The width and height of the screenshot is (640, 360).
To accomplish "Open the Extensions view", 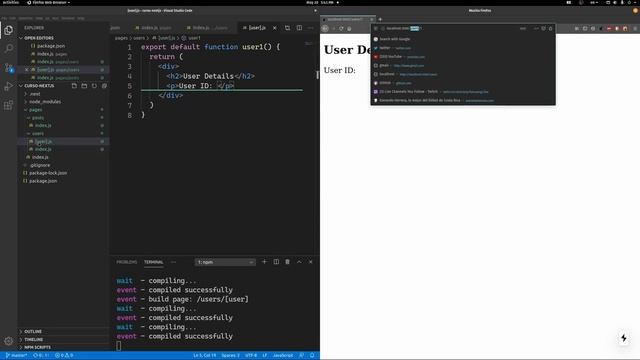I will pyautogui.click(x=9, y=105).
